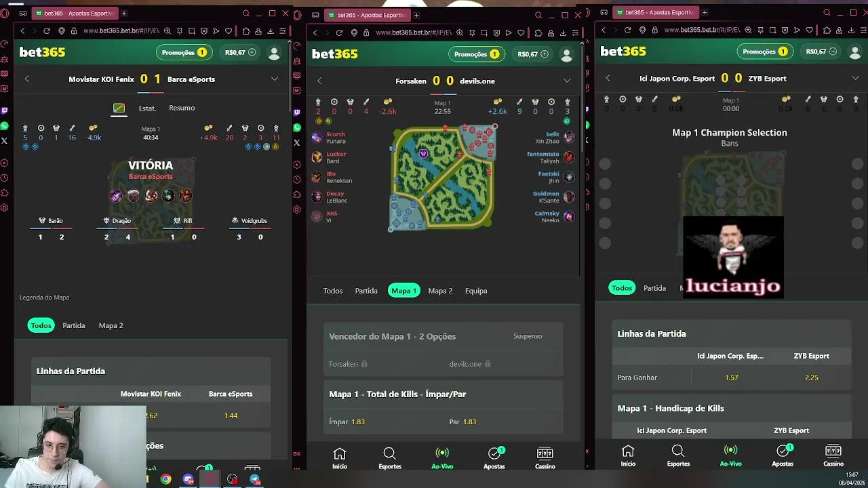Screen dimensions: 868x488
Task: Select Mapa 2 tab in the Forsaken window
Action: [440, 291]
